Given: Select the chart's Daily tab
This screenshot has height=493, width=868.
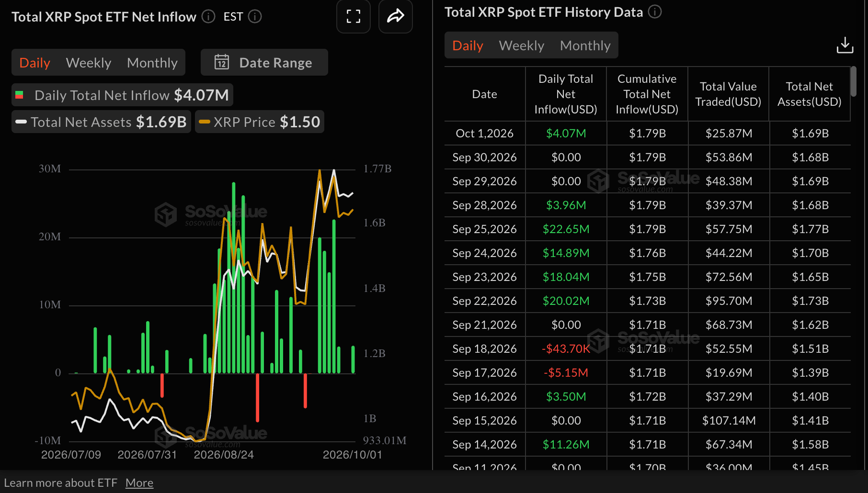Looking at the screenshot, I should click(x=35, y=63).
